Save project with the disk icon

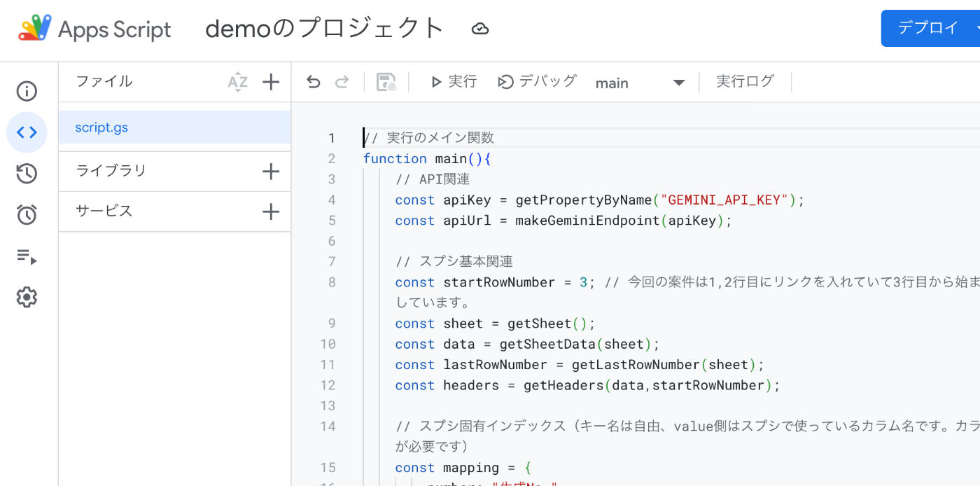[386, 82]
